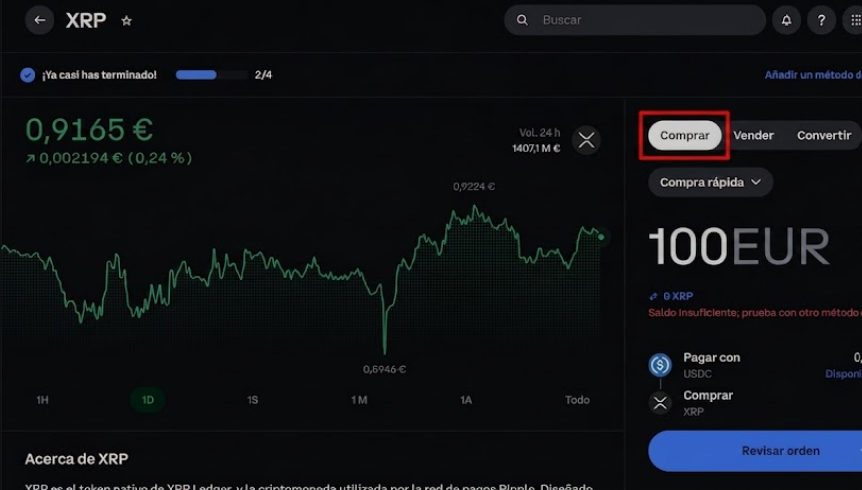This screenshot has width=862, height=490.
Task: Click the 0 XRP conversion text
Action: click(x=678, y=296)
